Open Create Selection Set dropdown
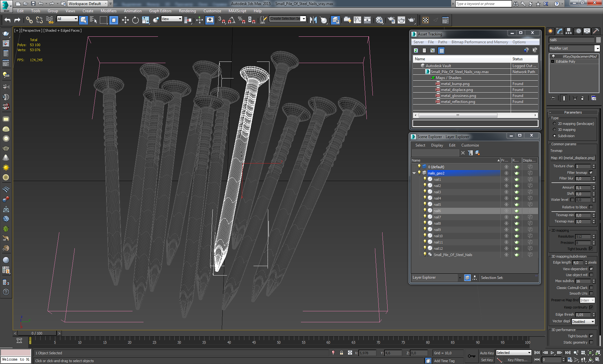 pos(303,19)
